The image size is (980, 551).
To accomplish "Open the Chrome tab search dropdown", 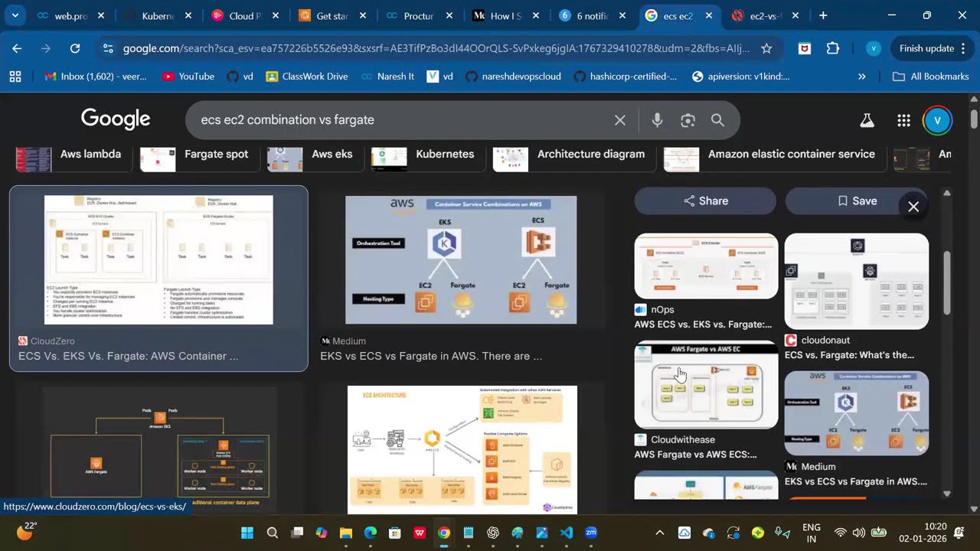I will tap(15, 15).
